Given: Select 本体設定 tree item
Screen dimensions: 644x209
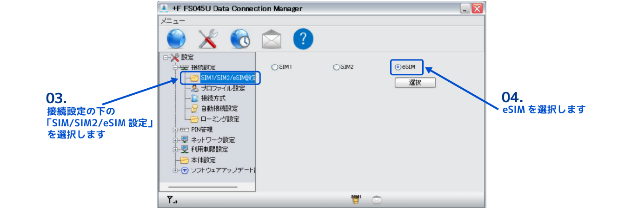Looking at the screenshot, I should 203,160.
